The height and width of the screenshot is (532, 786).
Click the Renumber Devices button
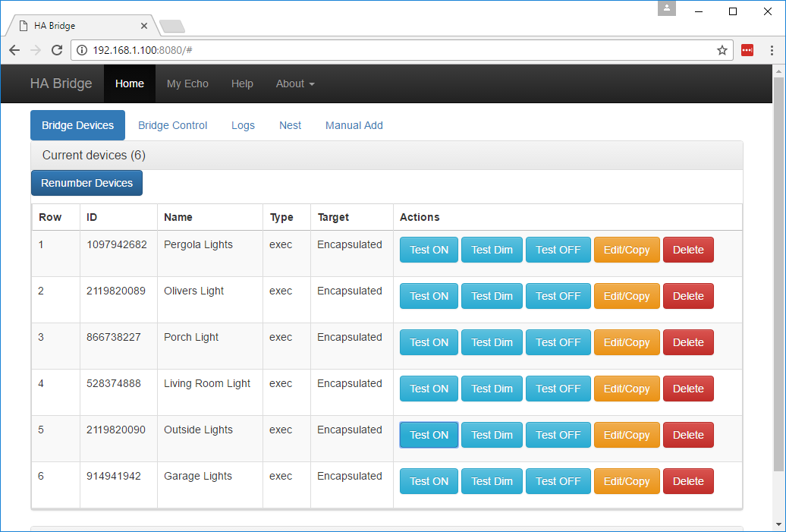(x=86, y=183)
